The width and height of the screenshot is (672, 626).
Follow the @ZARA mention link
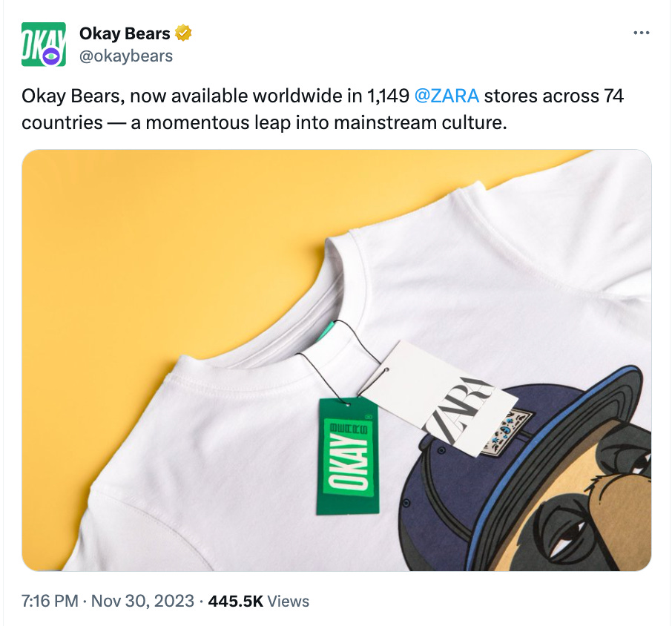coord(447,96)
